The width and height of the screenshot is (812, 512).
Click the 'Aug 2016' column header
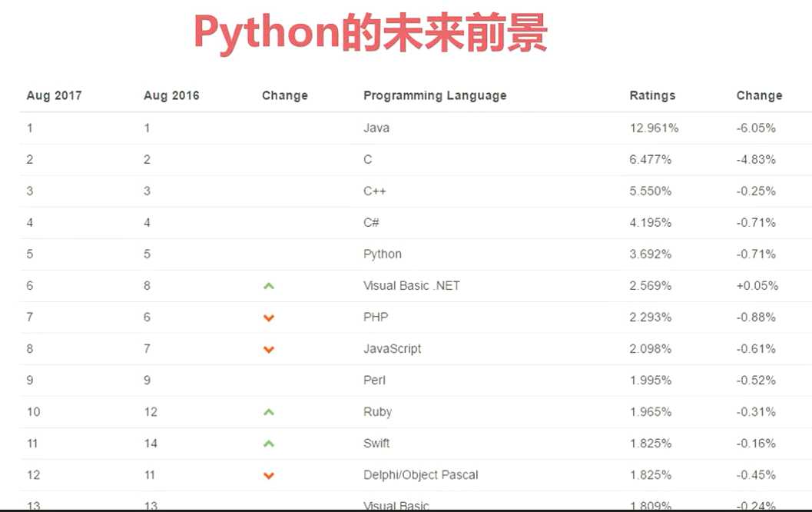171,95
